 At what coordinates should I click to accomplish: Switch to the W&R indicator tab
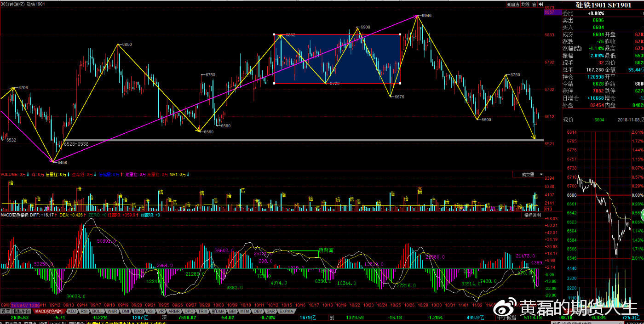112,311
